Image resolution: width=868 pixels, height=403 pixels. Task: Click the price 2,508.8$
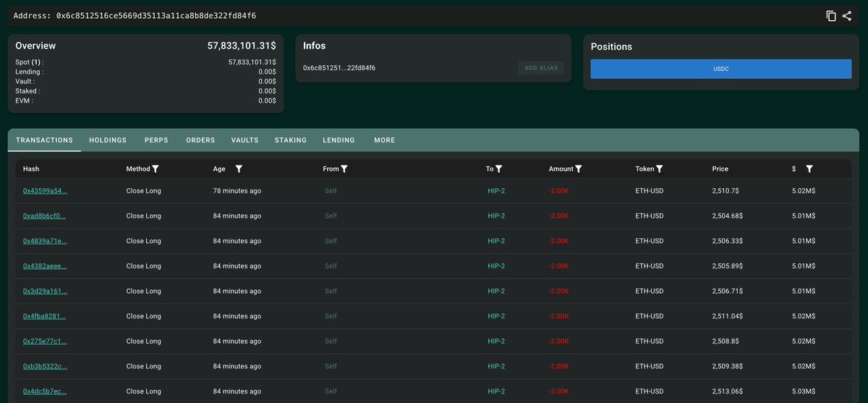(725, 341)
